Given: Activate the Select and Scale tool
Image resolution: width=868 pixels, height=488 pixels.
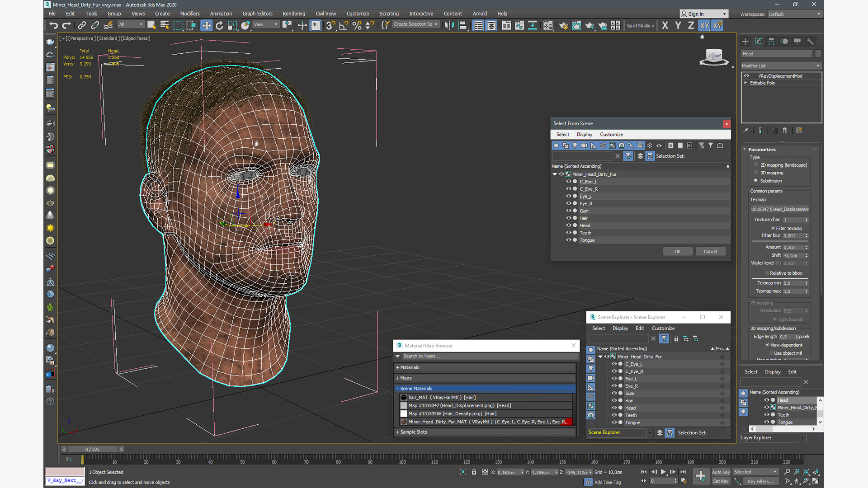Looking at the screenshot, I should coord(232,25).
